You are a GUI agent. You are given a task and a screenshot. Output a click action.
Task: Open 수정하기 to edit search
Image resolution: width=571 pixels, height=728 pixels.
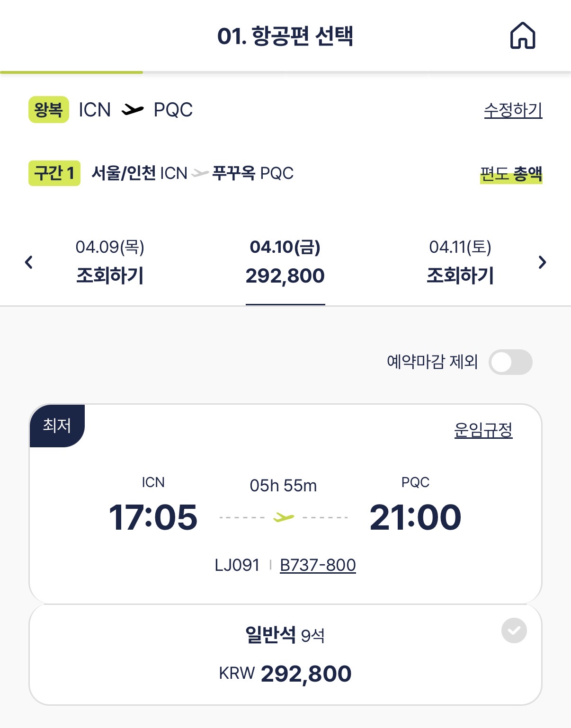(513, 110)
